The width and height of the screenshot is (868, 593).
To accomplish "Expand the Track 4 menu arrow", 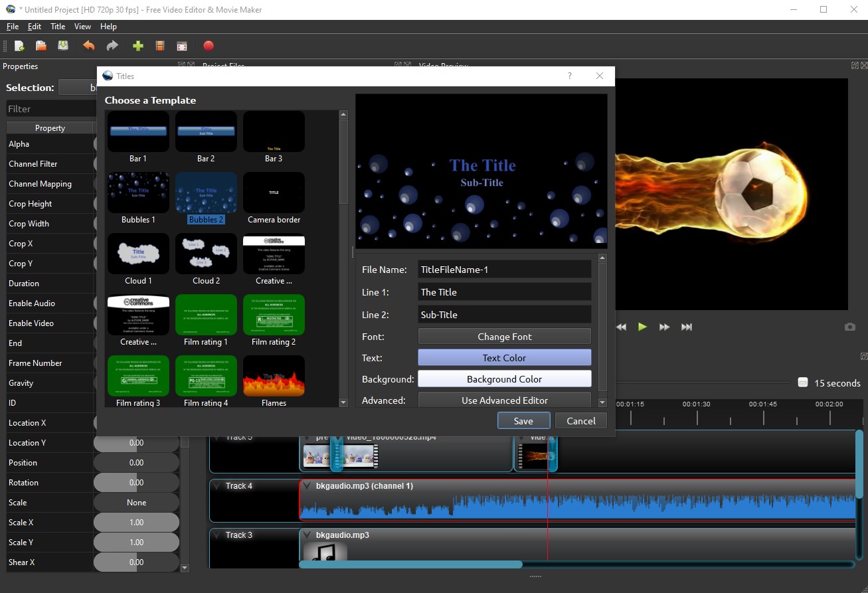I will 217,486.
